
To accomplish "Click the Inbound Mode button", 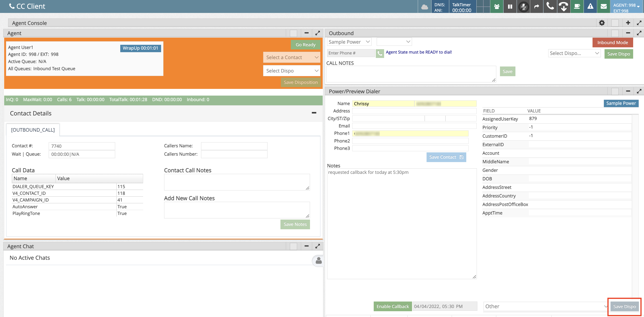I will tap(613, 42).
